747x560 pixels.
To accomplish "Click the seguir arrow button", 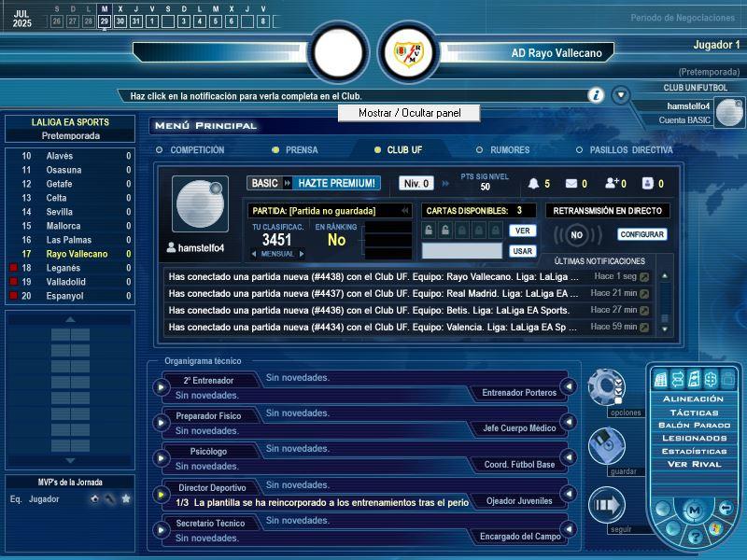I will (x=607, y=505).
